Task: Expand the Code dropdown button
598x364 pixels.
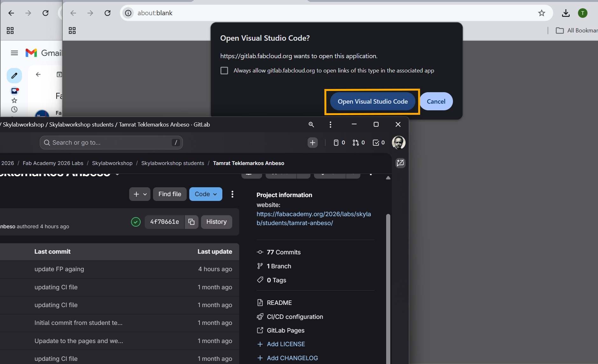Action: click(x=206, y=194)
